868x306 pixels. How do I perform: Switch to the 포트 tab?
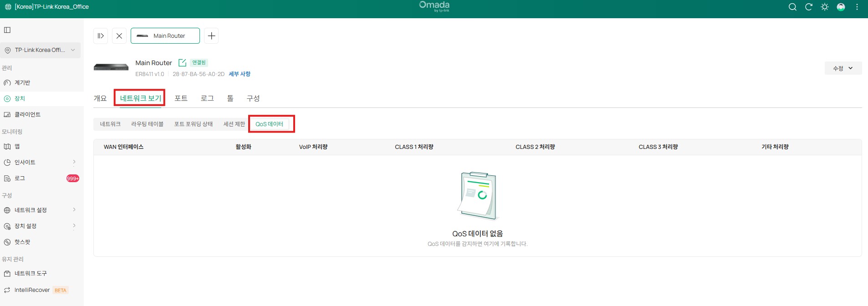[181, 98]
